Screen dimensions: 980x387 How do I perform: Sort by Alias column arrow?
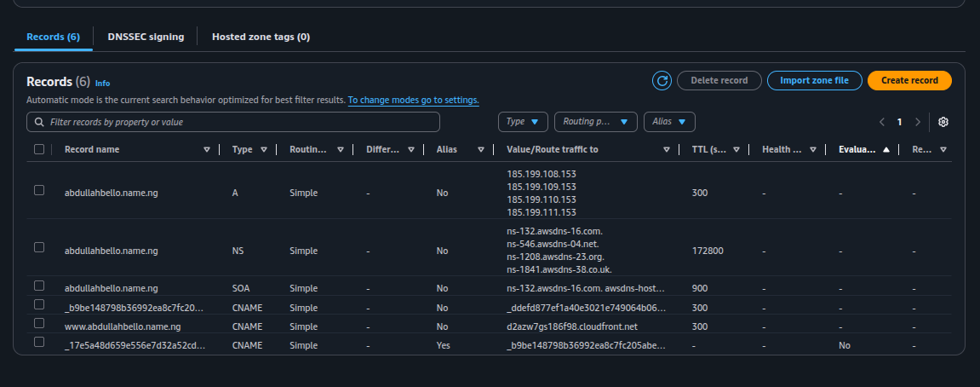pos(480,150)
